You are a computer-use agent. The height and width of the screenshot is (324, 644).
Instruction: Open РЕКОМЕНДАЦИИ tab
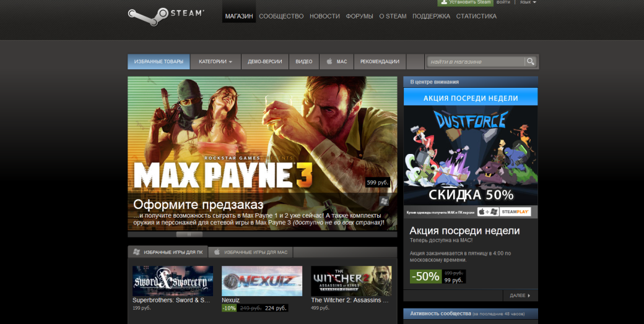pos(380,61)
